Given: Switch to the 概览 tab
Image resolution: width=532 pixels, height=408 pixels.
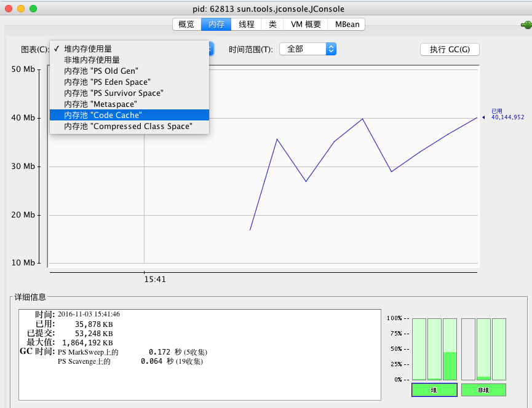Looking at the screenshot, I should (x=186, y=25).
